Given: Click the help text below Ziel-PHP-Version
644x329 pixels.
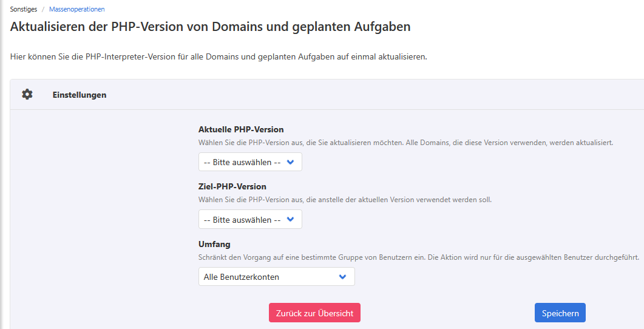Looking at the screenshot, I should coord(345,200).
